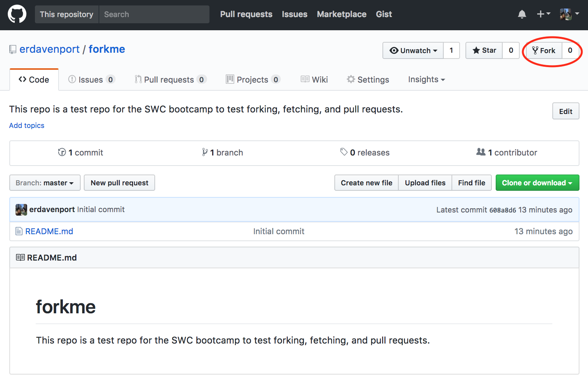
Task: Open Initial commit message in README.md row
Action: pyautogui.click(x=279, y=231)
